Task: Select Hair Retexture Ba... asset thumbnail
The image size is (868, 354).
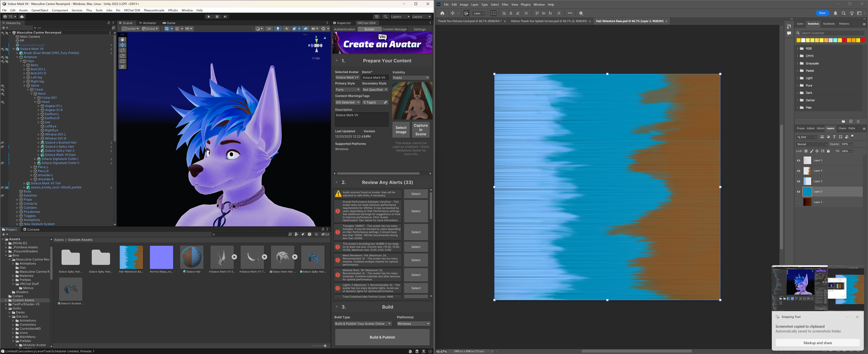Action: coord(131,257)
